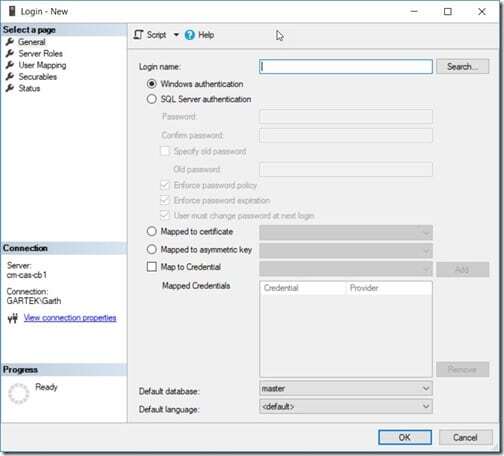Click the Login name input field
Screen dimensions: 504x456
coord(346,67)
